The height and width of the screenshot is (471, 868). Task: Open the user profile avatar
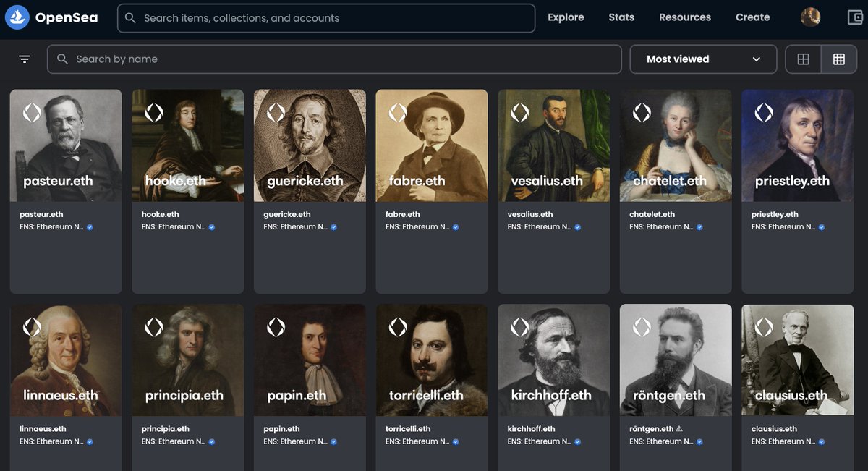[x=811, y=17]
